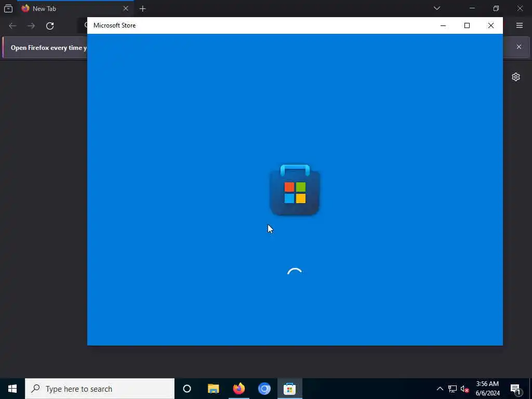Open the muted volume tray icon

tap(465, 389)
